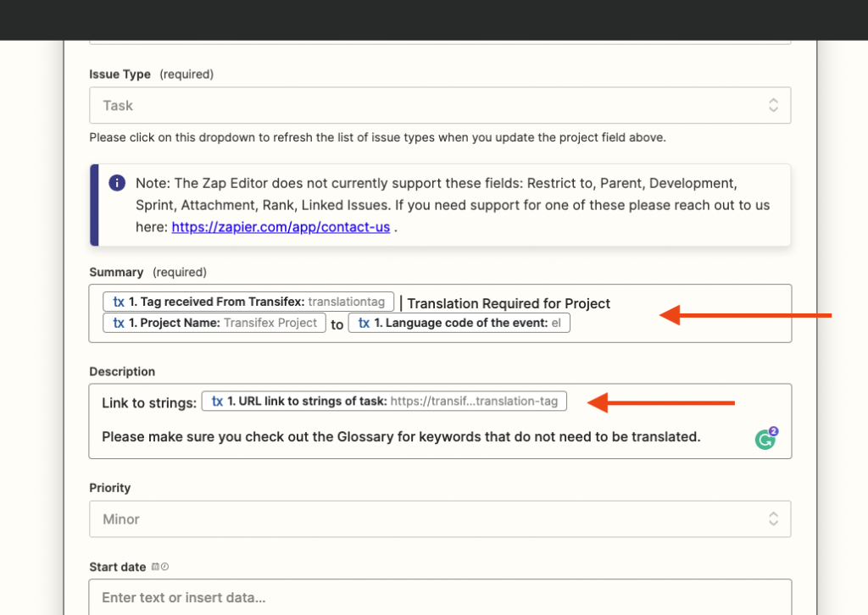
Task: Select the Project Name Transifex Project pill
Action: tap(214, 323)
